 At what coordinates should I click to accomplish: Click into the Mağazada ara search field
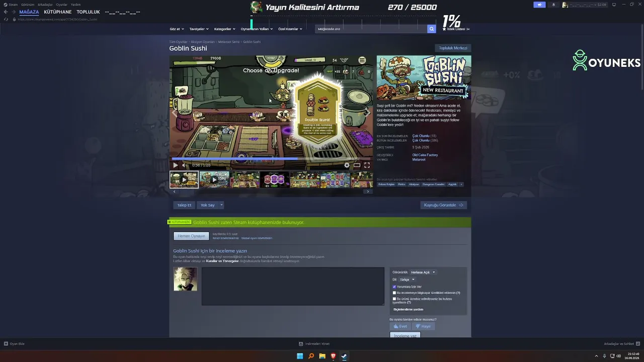pos(371,29)
